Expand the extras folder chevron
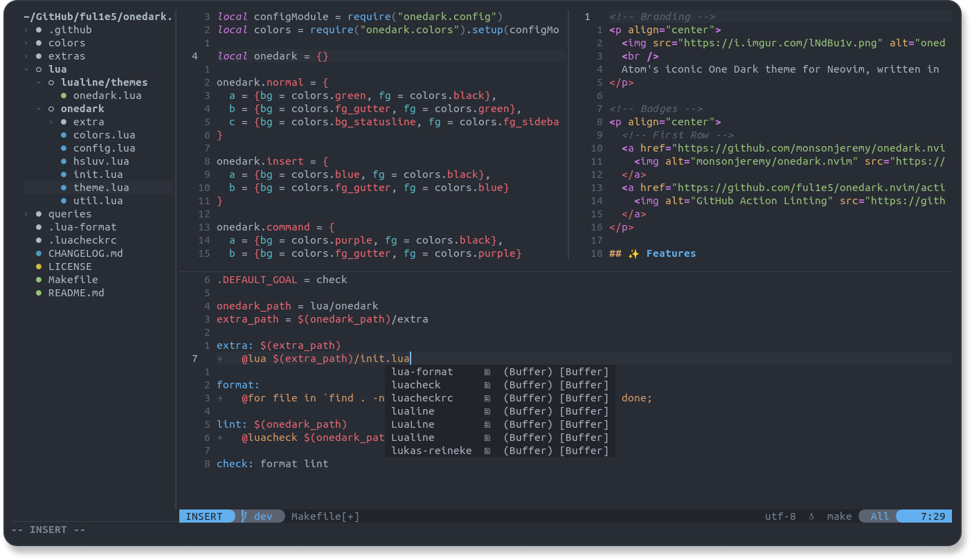 point(26,56)
